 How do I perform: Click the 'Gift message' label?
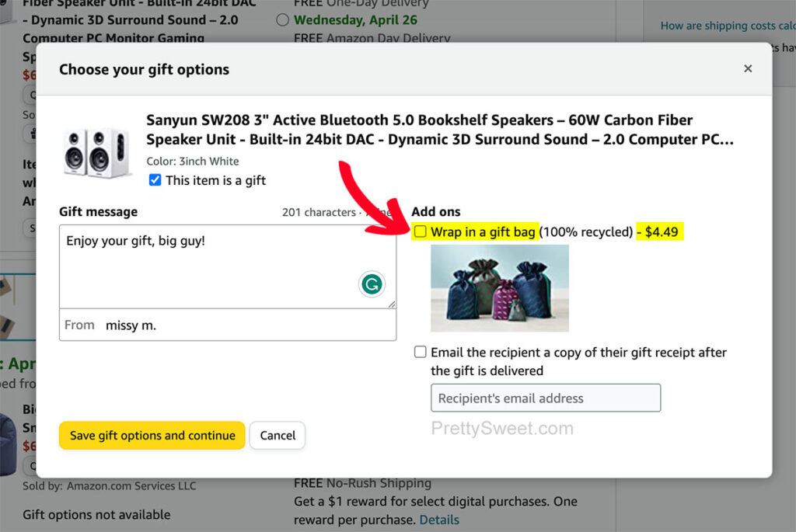click(x=98, y=211)
